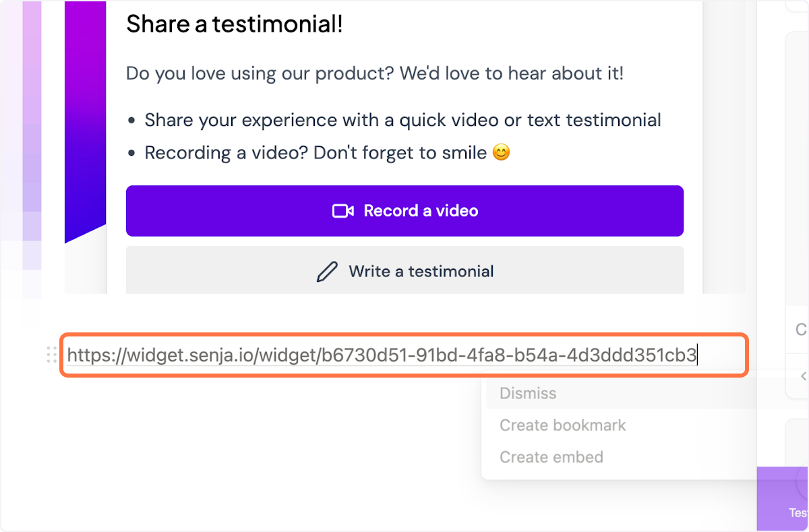The width and height of the screenshot is (809, 532).
Task: Click the Do you love our product text
Action: coord(373,73)
